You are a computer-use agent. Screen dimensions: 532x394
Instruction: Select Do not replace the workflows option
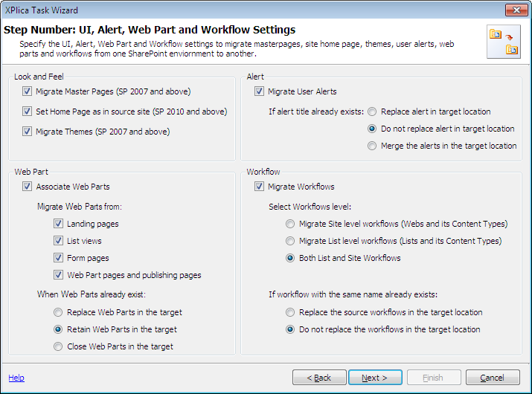click(x=290, y=329)
